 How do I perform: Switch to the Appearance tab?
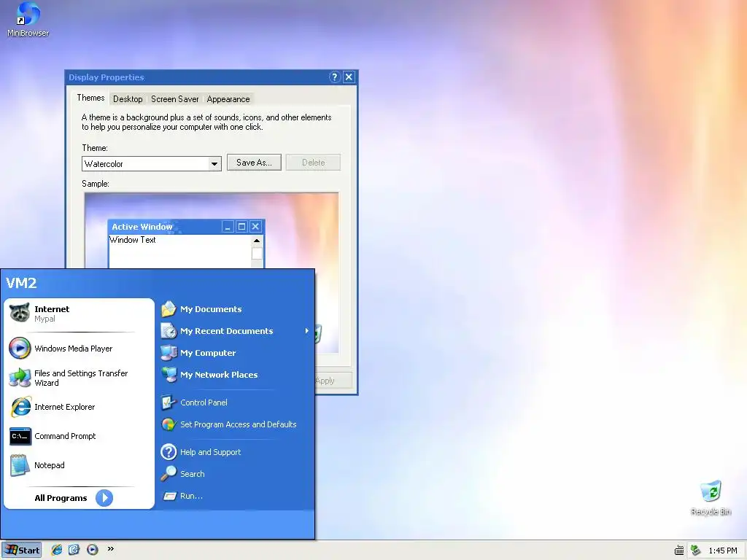coord(228,99)
